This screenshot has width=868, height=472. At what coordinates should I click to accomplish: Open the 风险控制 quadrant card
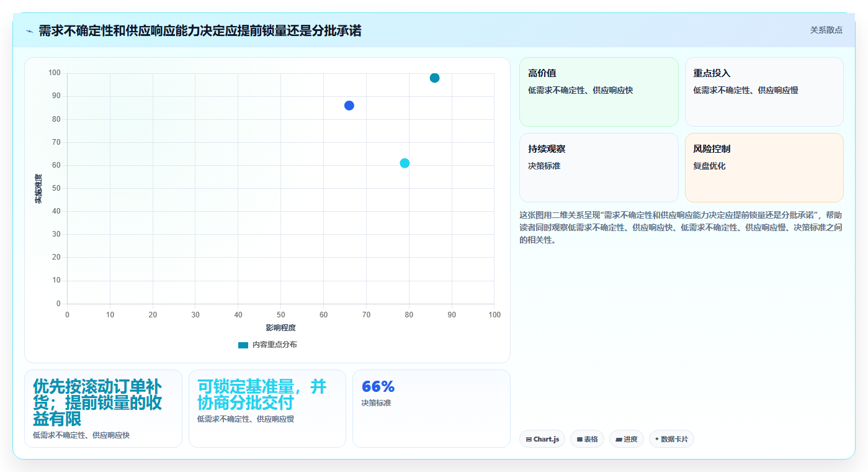coord(764,168)
